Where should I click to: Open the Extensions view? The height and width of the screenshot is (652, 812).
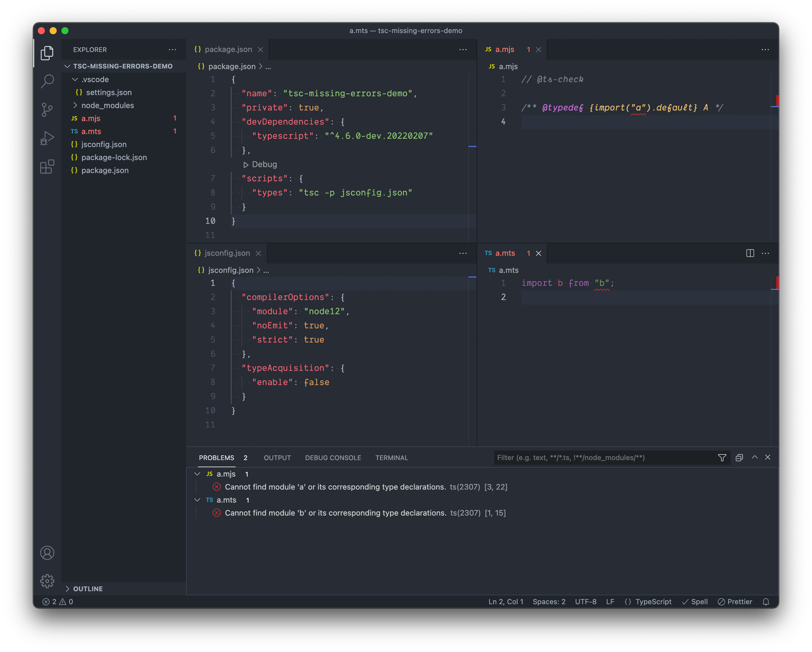tap(47, 167)
